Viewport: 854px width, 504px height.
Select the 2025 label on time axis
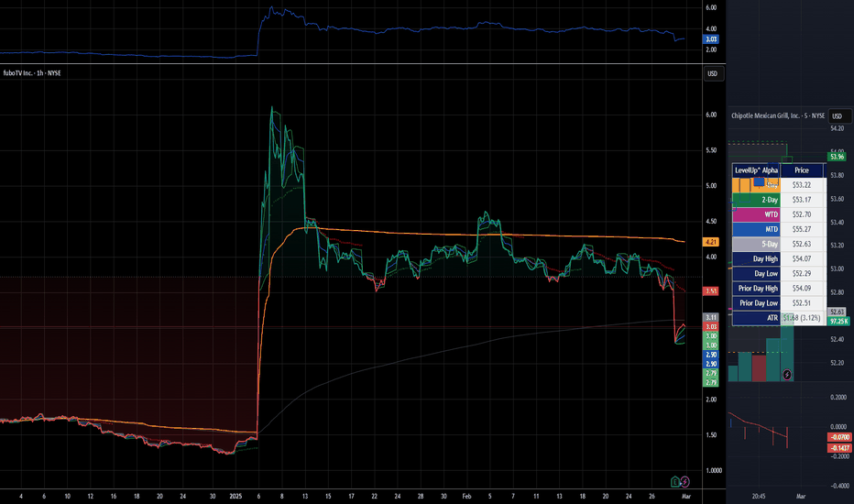coord(235,497)
